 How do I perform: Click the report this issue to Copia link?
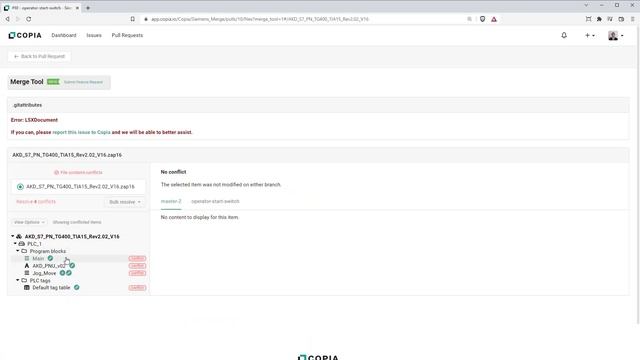(x=81, y=132)
